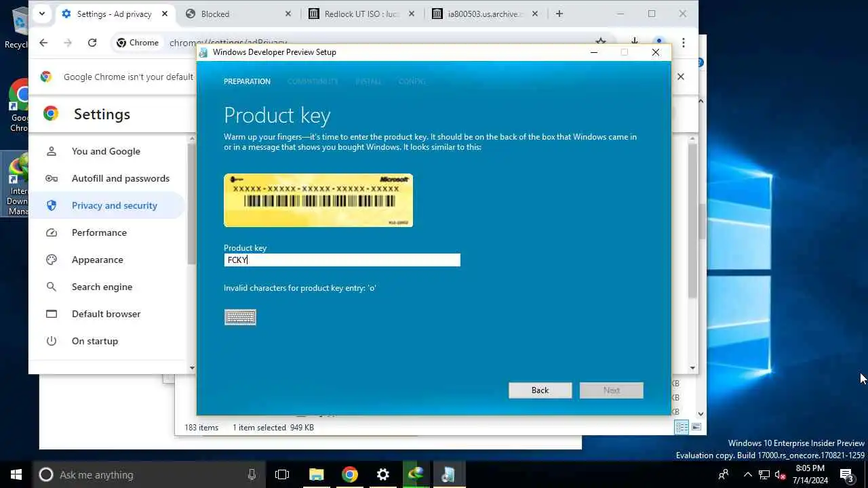Click the person icon beside You and Google
This screenshot has height=488, width=868.
coord(52,151)
